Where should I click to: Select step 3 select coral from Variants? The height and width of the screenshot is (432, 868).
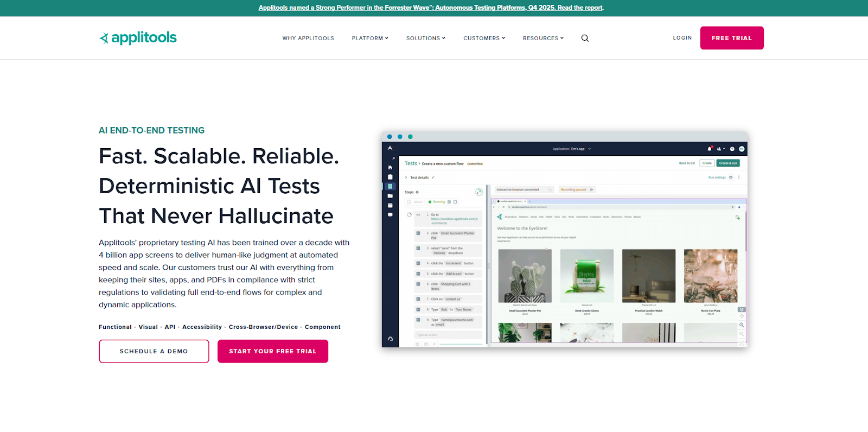point(448,250)
